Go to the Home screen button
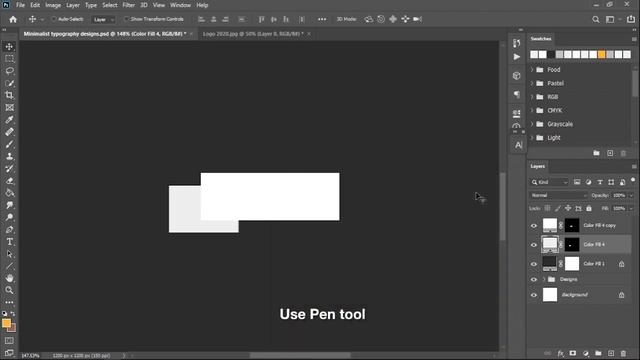The height and width of the screenshot is (360, 640). pyautogui.click(x=13, y=19)
